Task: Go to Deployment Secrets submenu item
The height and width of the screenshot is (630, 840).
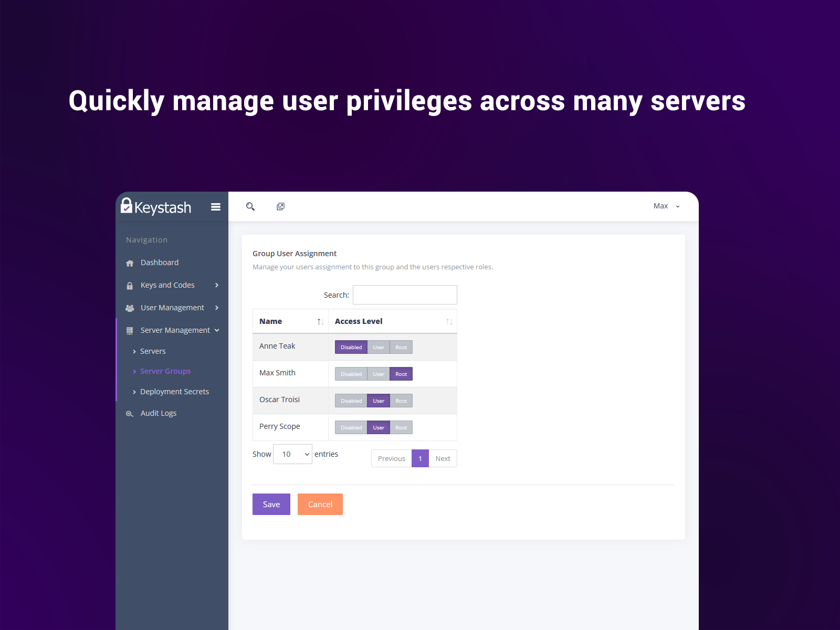Action: click(174, 392)
